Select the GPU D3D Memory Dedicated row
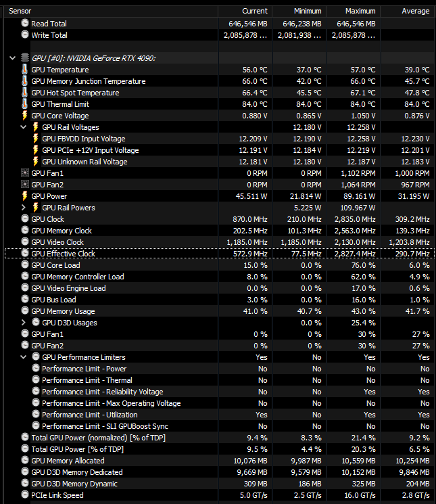Screen dimensions: 436x504 coord(220,472)
